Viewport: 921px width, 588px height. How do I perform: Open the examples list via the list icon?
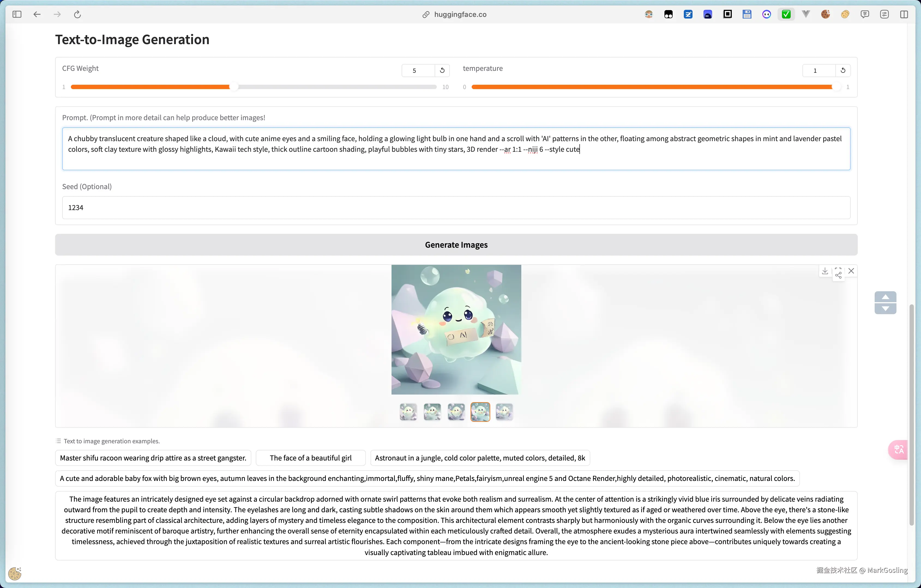coord(58,441)
